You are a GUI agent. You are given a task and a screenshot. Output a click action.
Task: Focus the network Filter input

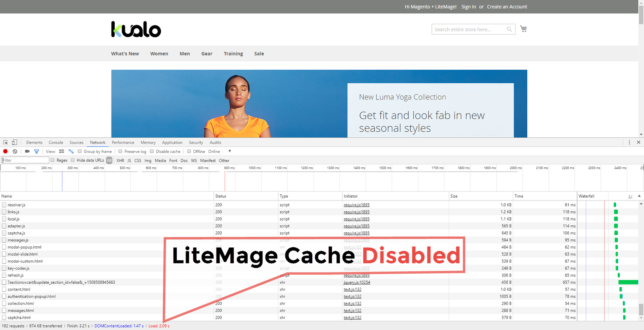tap(25, 160)
